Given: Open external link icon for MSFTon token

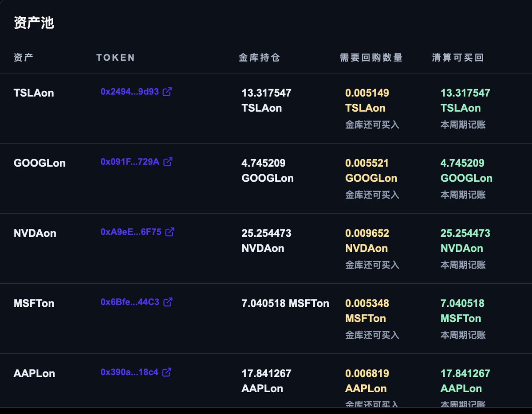Looking at the screenshot, I should pos(168,302).
